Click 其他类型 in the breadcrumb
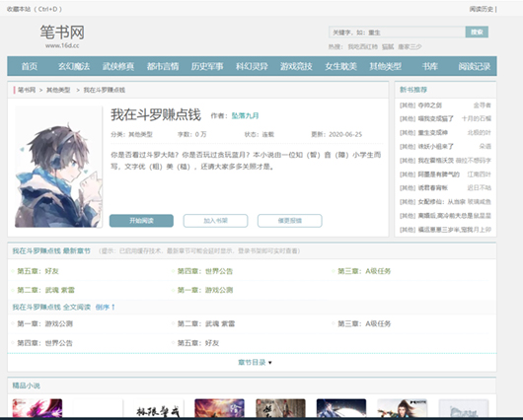The width and height of the screenshot is (523, 420). [x=58, y=90]
